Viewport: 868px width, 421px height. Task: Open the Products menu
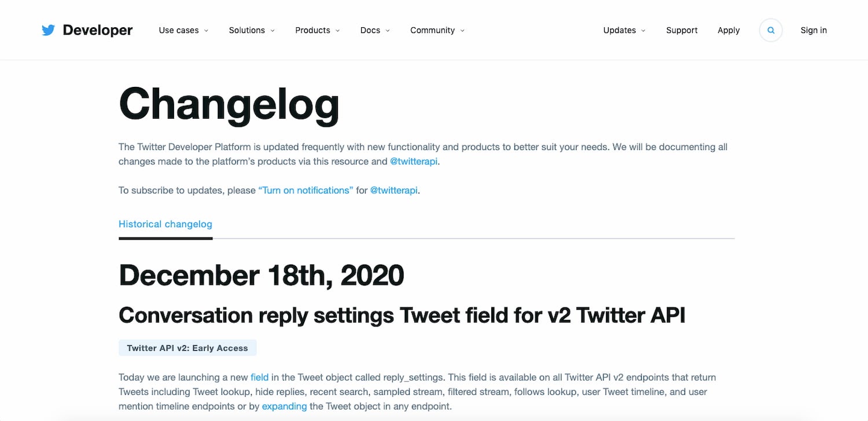tap(312, 30)
